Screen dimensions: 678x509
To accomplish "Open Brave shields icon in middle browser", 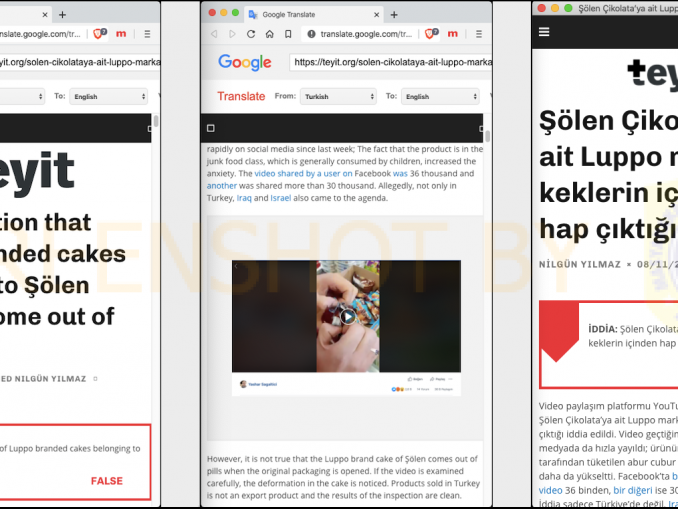I will pos(431,33).
